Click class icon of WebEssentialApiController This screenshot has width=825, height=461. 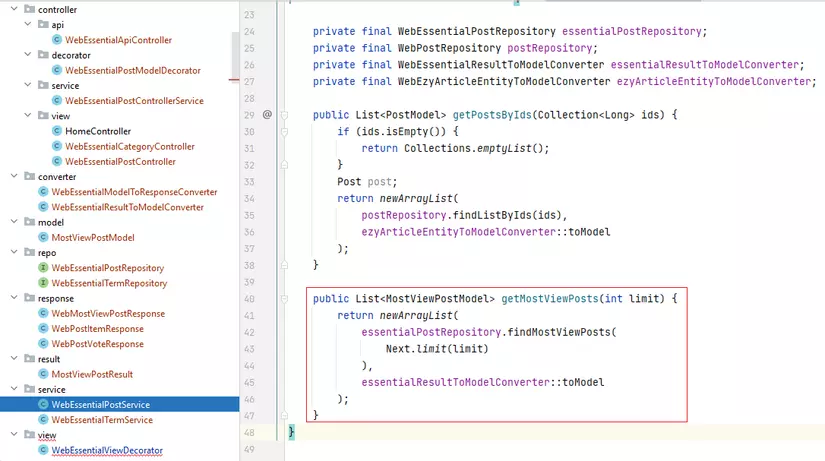point(57,39)
